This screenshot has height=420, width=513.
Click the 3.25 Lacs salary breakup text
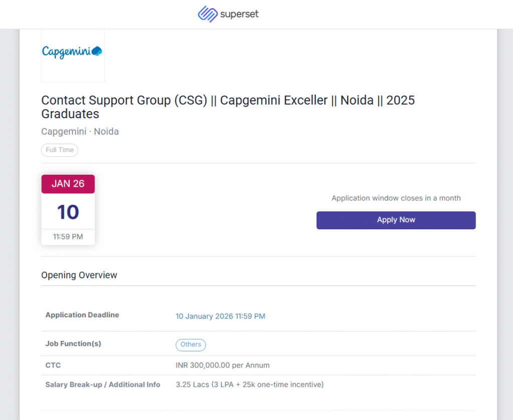coord(249,385)
